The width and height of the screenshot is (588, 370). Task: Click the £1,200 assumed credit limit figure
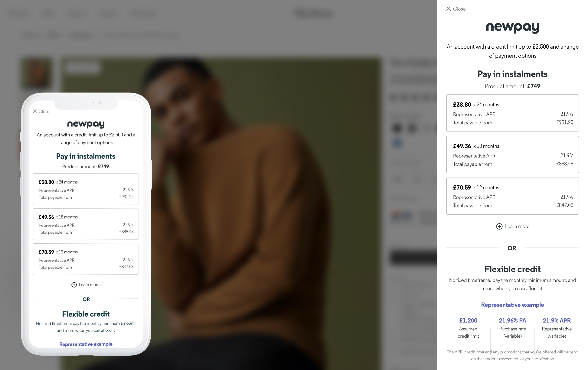coord(468,320)
